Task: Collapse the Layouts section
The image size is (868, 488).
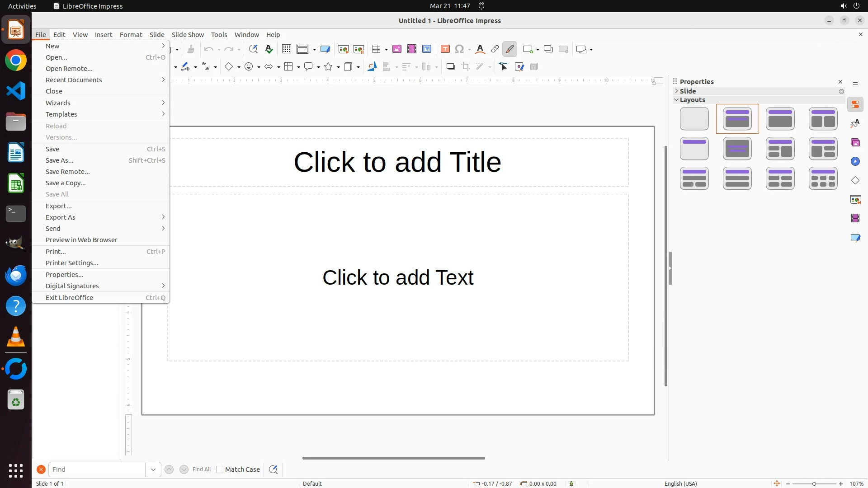Action: click(x=677, y=100)
